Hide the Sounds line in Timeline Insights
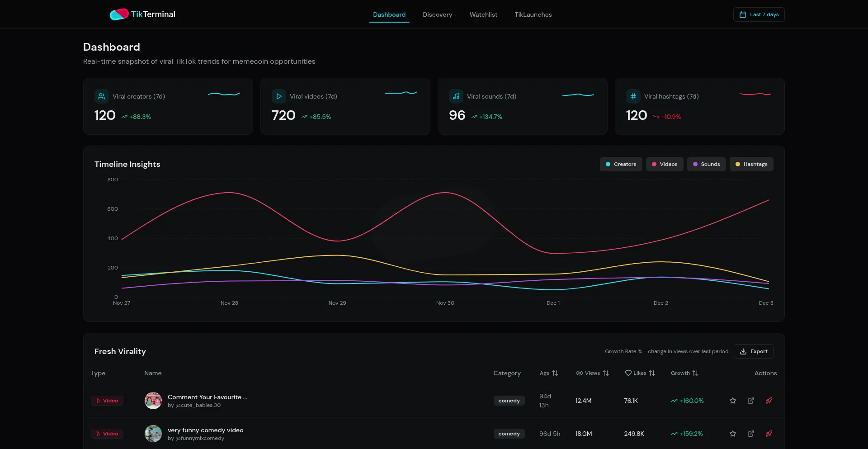This screenshot has width=868, height=449. tap(706, 164)
